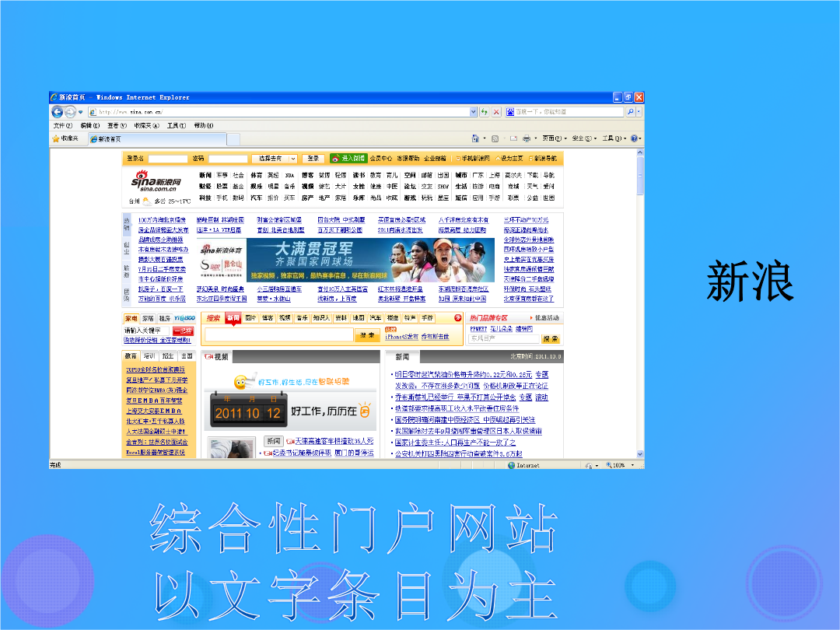This screenshot has width=840, height=630.
Task: Click the blue Help question mark icon
Action: tap(635, 138)
